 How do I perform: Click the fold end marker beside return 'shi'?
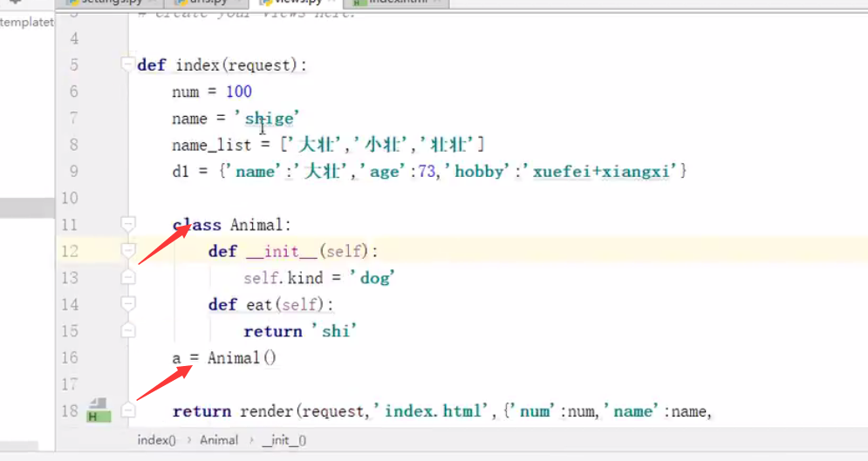pyautogui.click(x=128, y=330)
